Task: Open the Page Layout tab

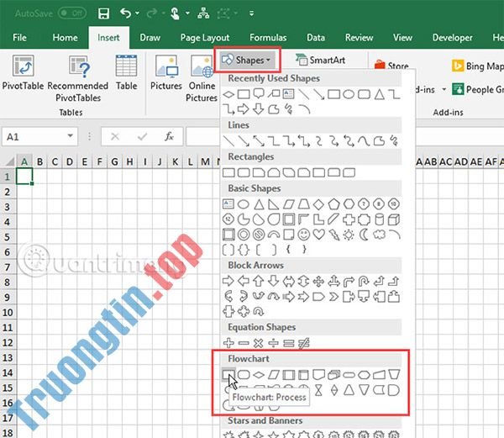Action: pyautogui.click(x=205, y=38)
